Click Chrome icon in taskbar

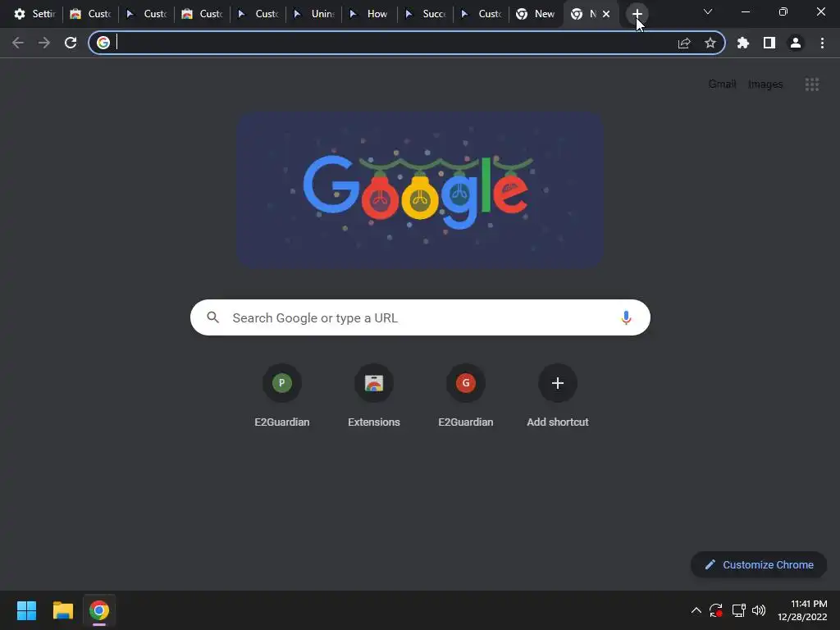(x=99, y=610)
